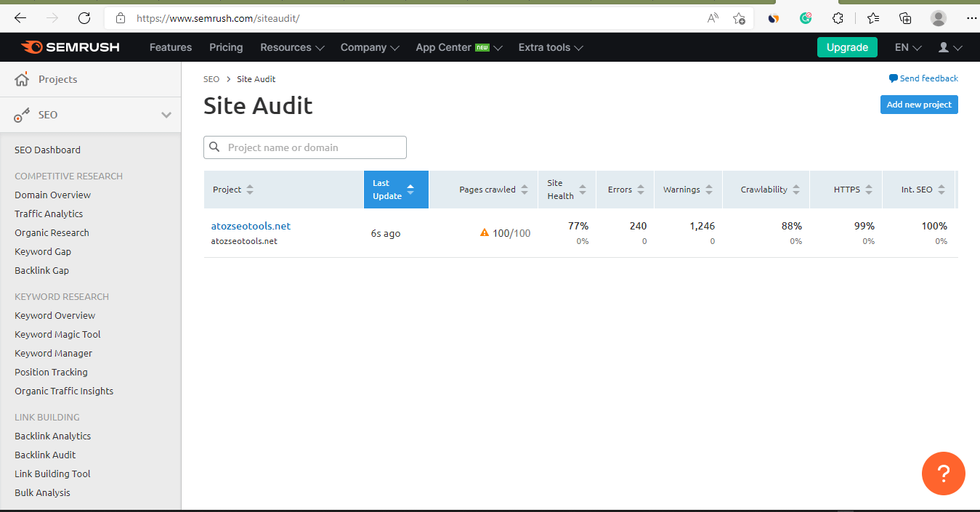Open Keyword Gap in sidebar

click(x=43, y=251)
